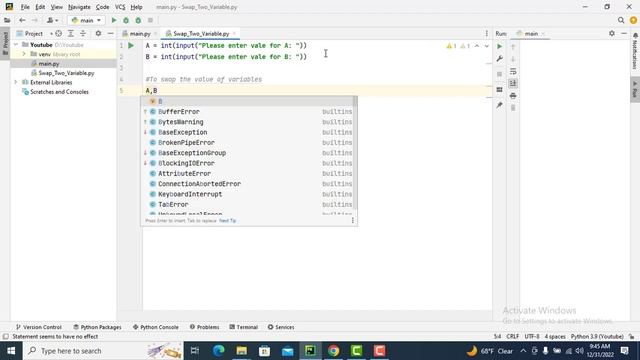
Task: Open the File menu
Action: [x=25, y=7]
